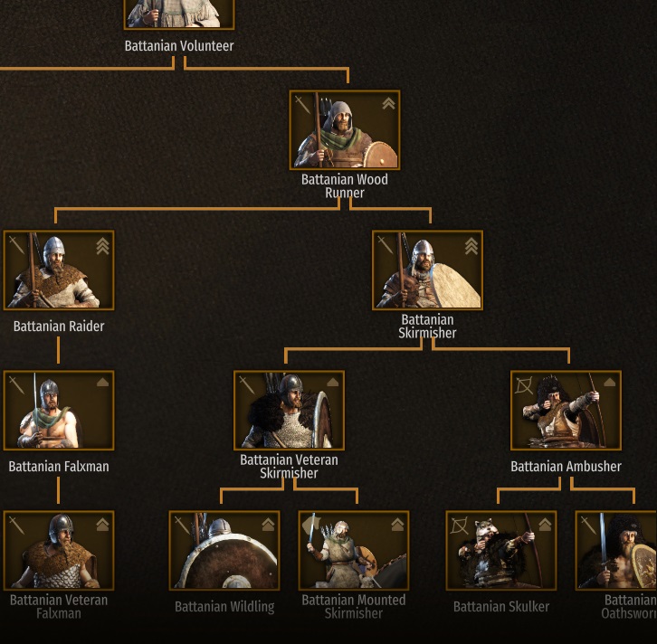Click the Battanian Skulker name label

point(501,607)
